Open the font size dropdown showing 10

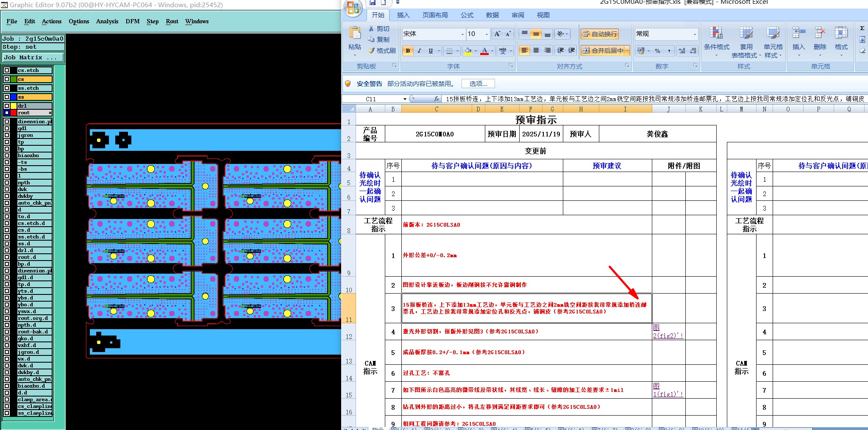click(x=487, y=34)
